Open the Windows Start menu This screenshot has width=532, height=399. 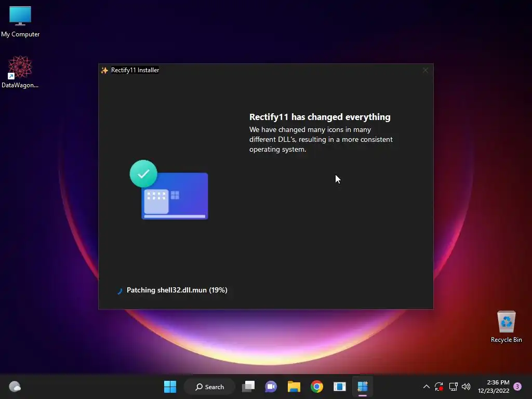click(170, 387)
